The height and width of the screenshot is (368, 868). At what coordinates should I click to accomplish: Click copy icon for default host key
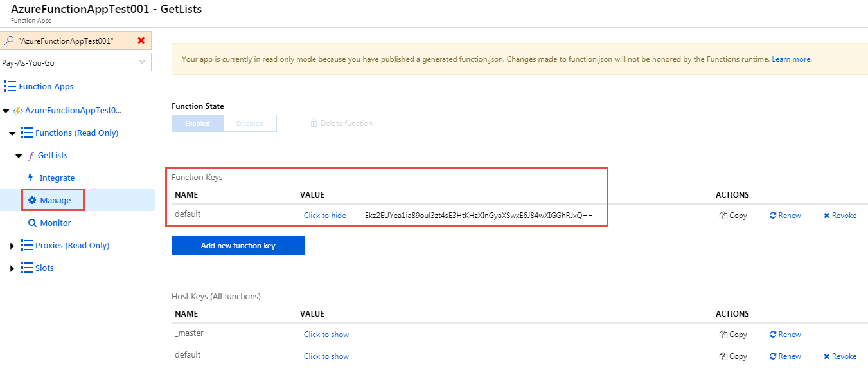pos(723,356)
